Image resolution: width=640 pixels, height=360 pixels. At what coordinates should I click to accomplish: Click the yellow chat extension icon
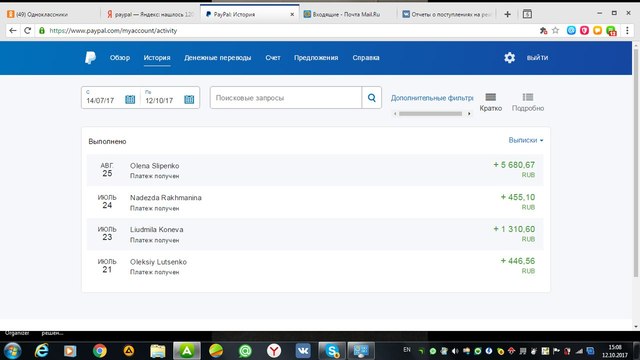pyautogui.click(x=598, y=31)
